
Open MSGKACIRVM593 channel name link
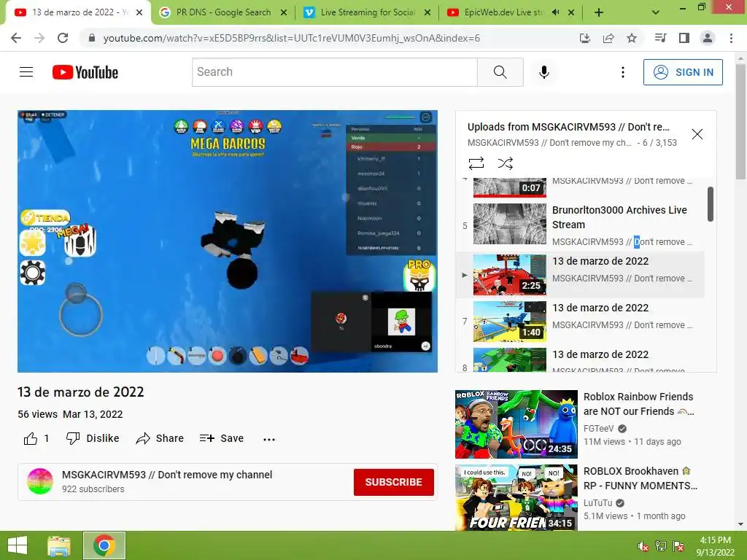[x=167, y=474]
